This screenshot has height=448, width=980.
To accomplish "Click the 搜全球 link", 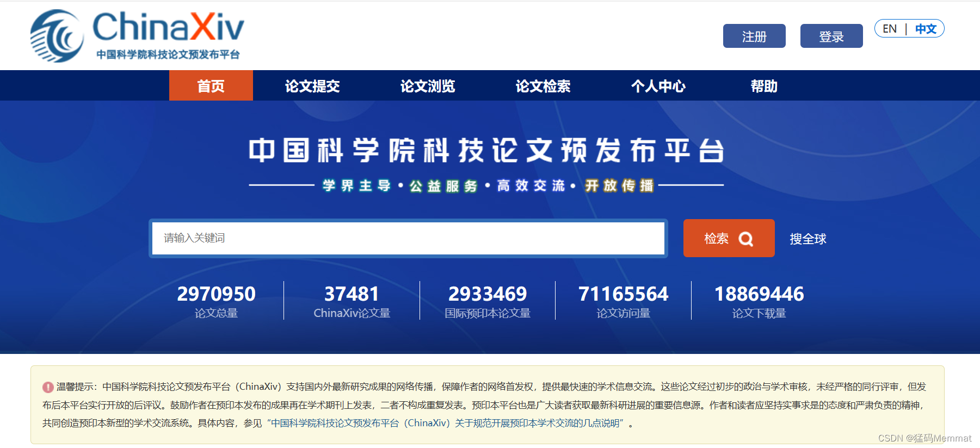I will coord(808,239).
